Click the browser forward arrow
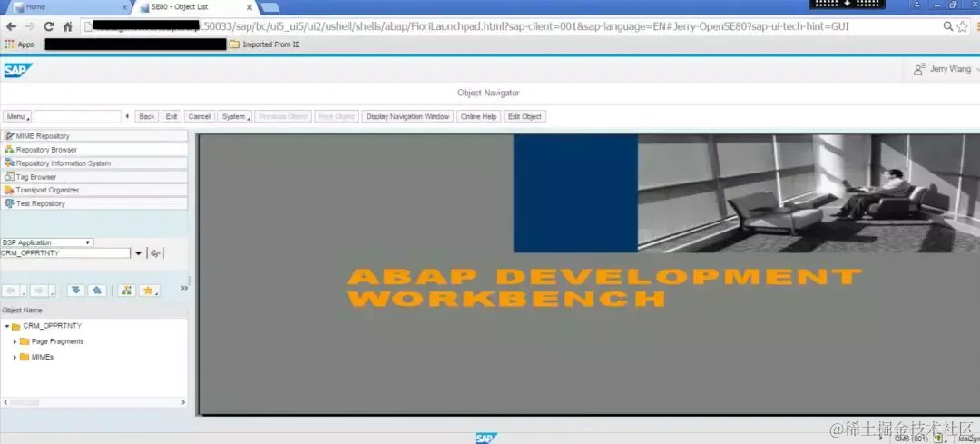Viewport: 980px width, 444px height. [x=29, y=26]
